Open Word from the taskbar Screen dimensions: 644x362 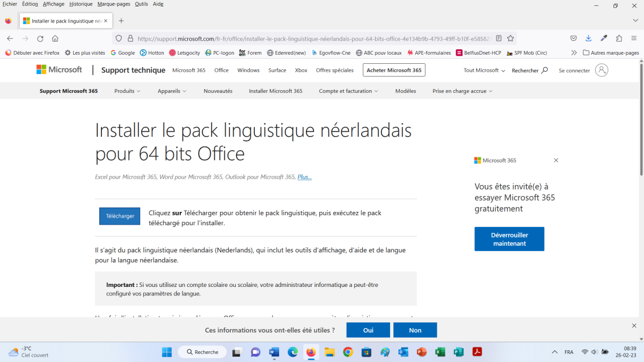click(x=274, y=352)
